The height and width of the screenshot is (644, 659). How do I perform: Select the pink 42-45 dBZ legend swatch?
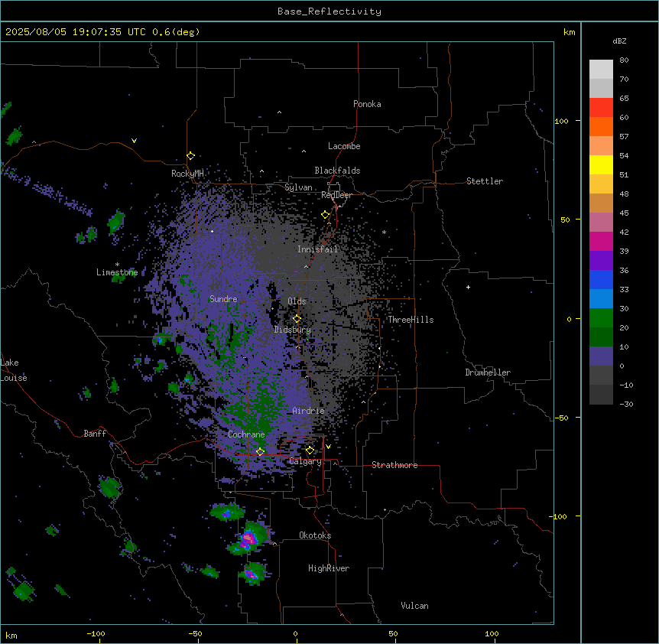pyautogui.click(x=601, y=223)
